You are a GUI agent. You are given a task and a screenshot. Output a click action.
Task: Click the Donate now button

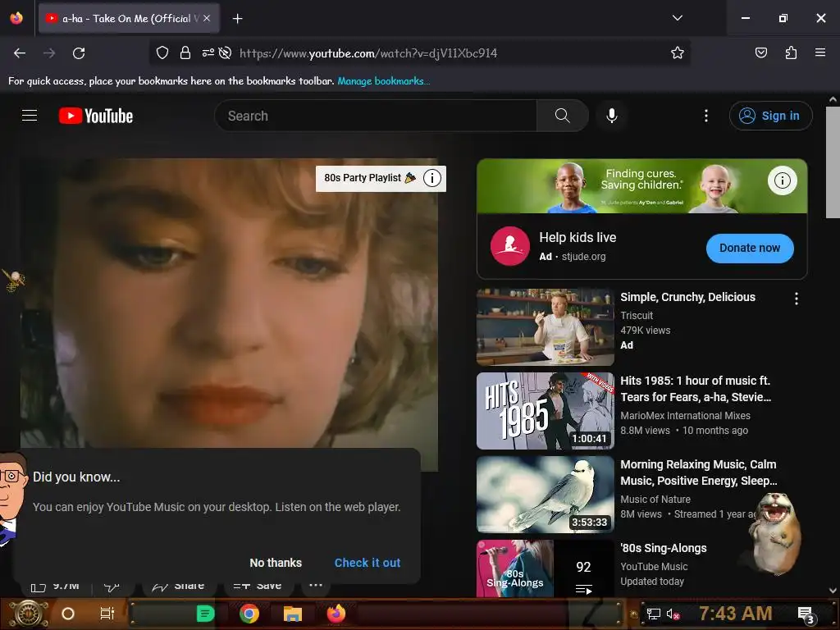750,248
